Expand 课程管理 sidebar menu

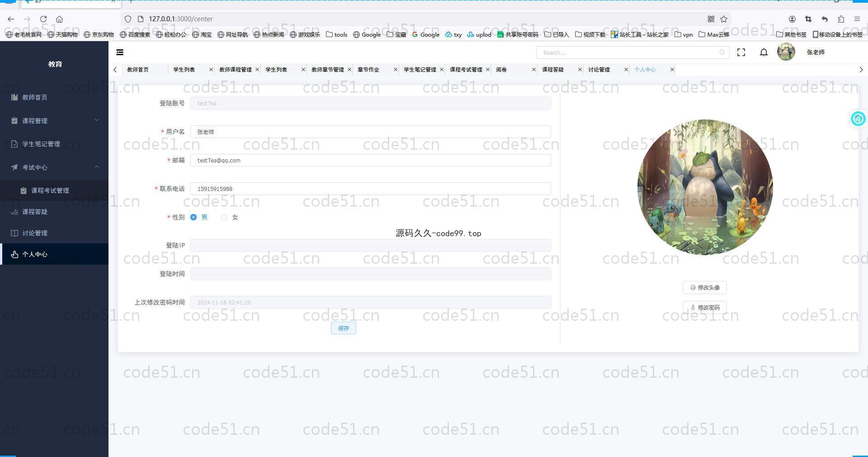[54, 121]
